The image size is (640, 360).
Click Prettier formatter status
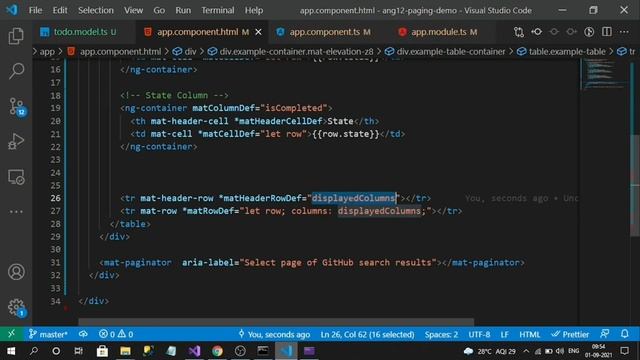[570, 334]
